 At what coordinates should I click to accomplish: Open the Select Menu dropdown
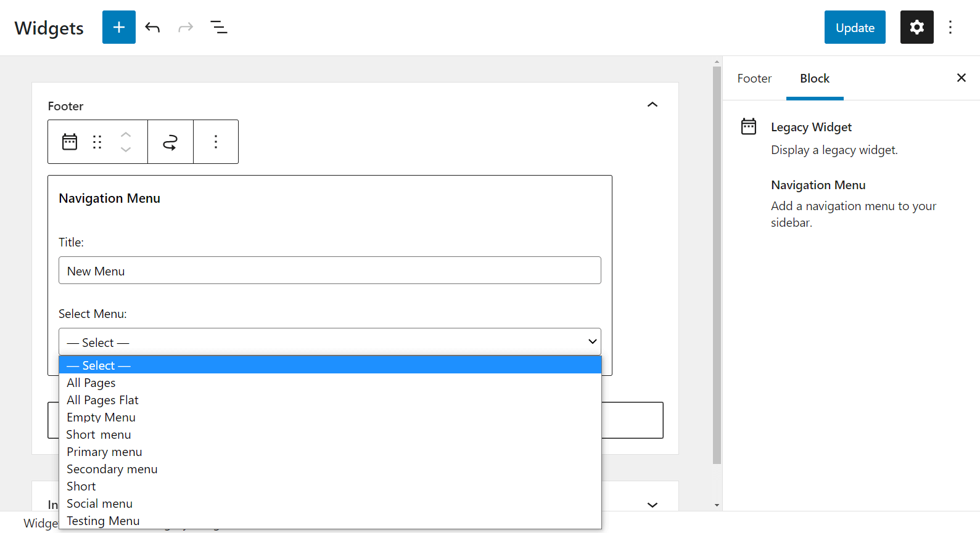tap(329, 341)
